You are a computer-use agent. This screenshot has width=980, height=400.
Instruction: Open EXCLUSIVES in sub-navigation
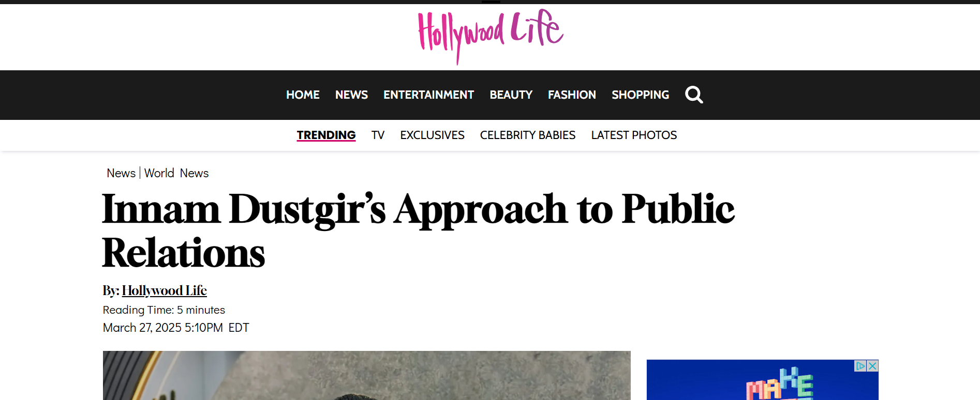[432, 135]
